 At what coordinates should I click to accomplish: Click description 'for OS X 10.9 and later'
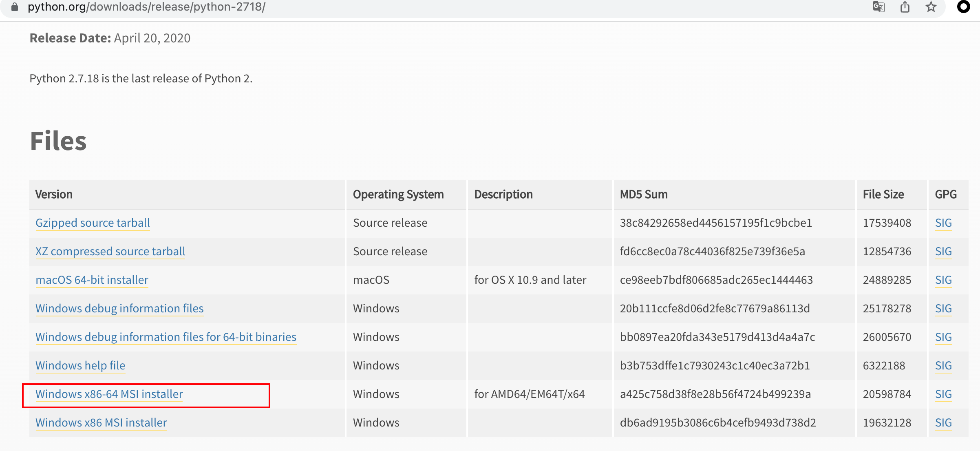[x=530, y=280]
